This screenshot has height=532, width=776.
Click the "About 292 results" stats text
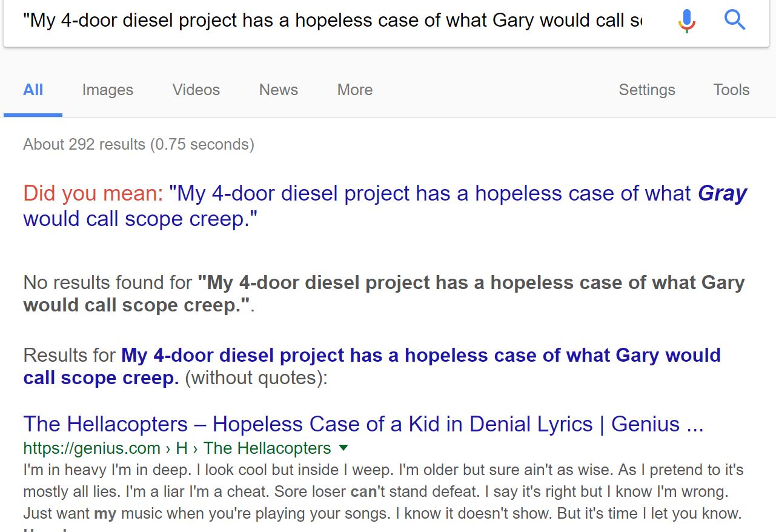click(x=139, y=145)
